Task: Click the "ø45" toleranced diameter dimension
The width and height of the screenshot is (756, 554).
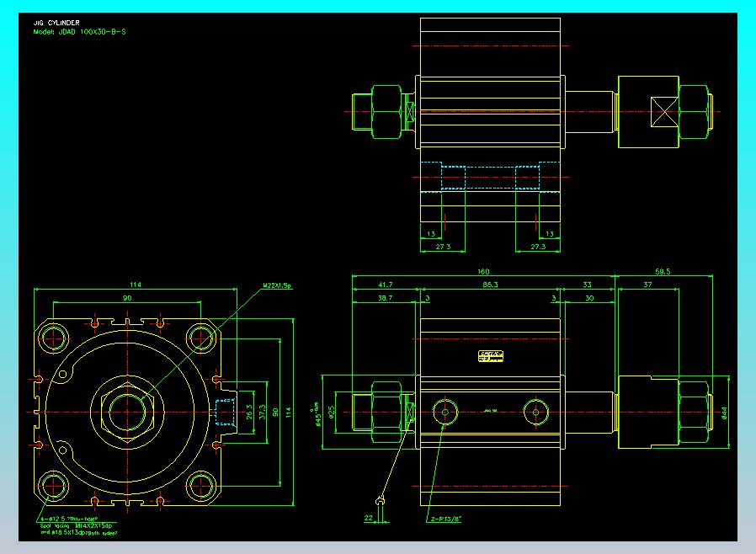Action: 317,414
